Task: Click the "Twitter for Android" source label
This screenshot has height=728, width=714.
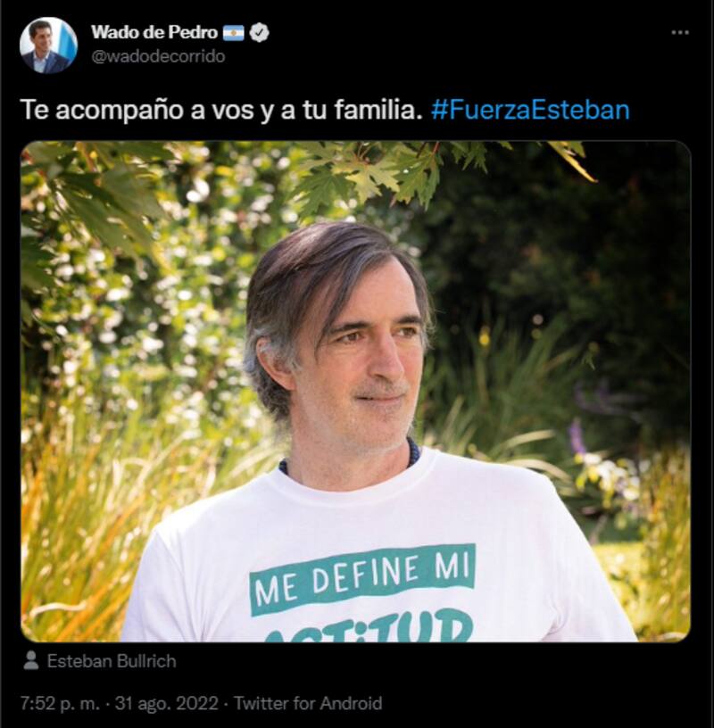Action: coord(306,703)
